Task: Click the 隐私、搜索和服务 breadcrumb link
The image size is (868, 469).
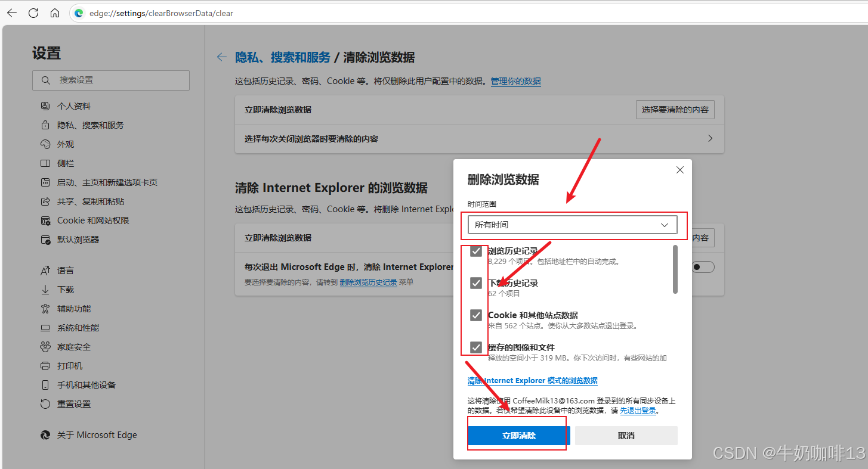Action: pos(283,57)
